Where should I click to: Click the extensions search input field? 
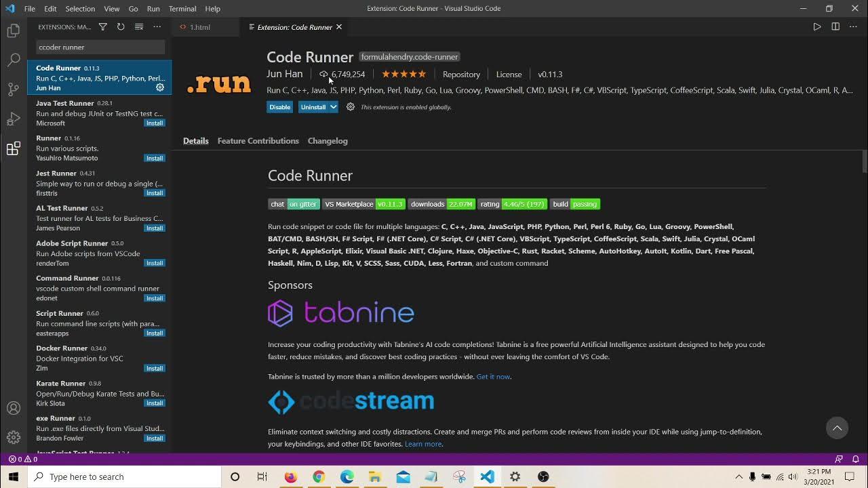click(100, 47)
